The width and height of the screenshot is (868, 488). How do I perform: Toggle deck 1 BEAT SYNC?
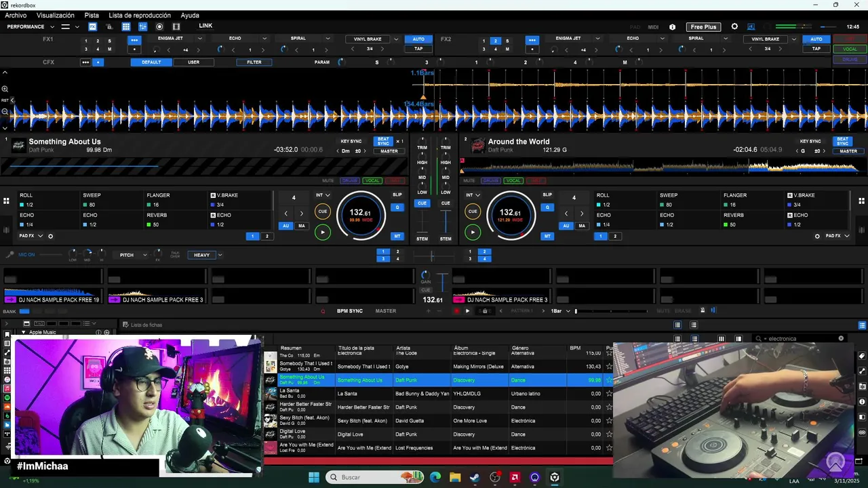point(383,142)
